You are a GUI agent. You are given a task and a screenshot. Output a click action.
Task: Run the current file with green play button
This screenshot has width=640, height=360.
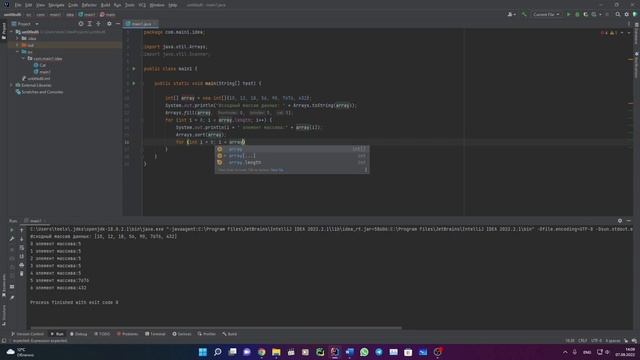pyautogui.click(x=568, y=14)
